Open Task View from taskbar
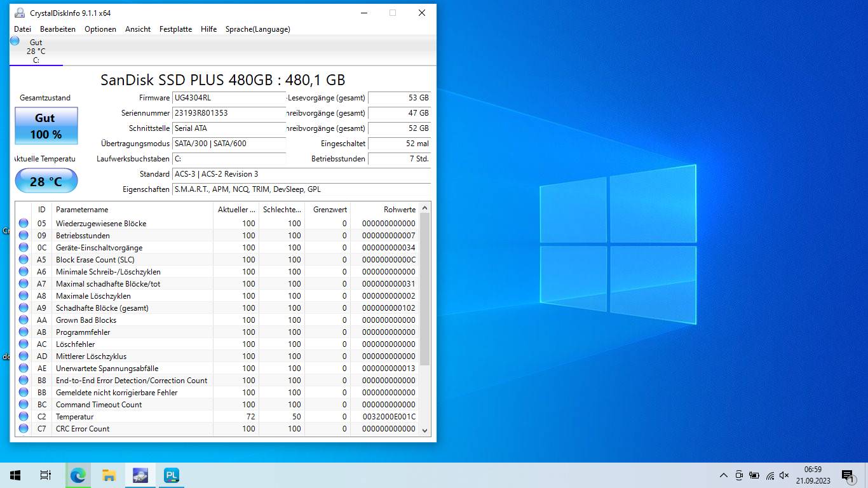Screen dimensions: 868x488 pos(46,475)
